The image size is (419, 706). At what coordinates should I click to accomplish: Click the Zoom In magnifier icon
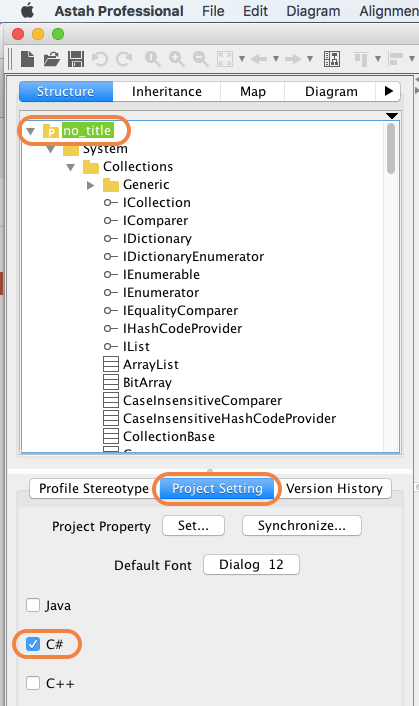tap(176, 59)
